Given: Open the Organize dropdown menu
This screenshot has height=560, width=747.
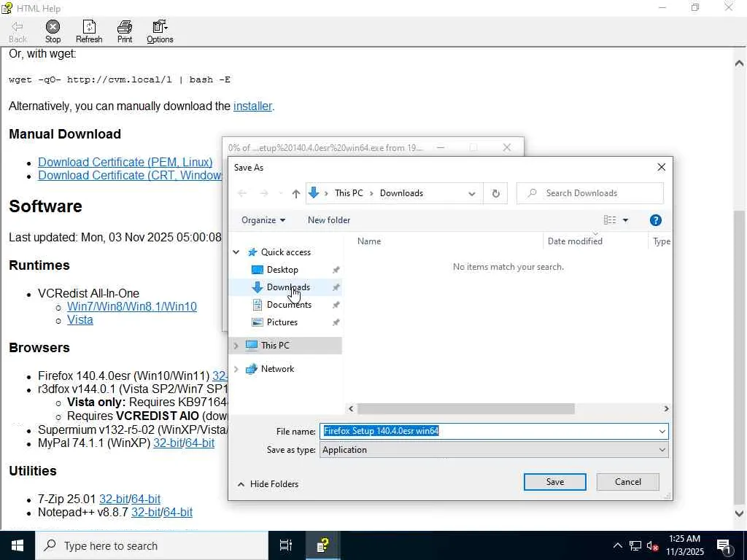Looking at the screenshot, I should 263,220.
